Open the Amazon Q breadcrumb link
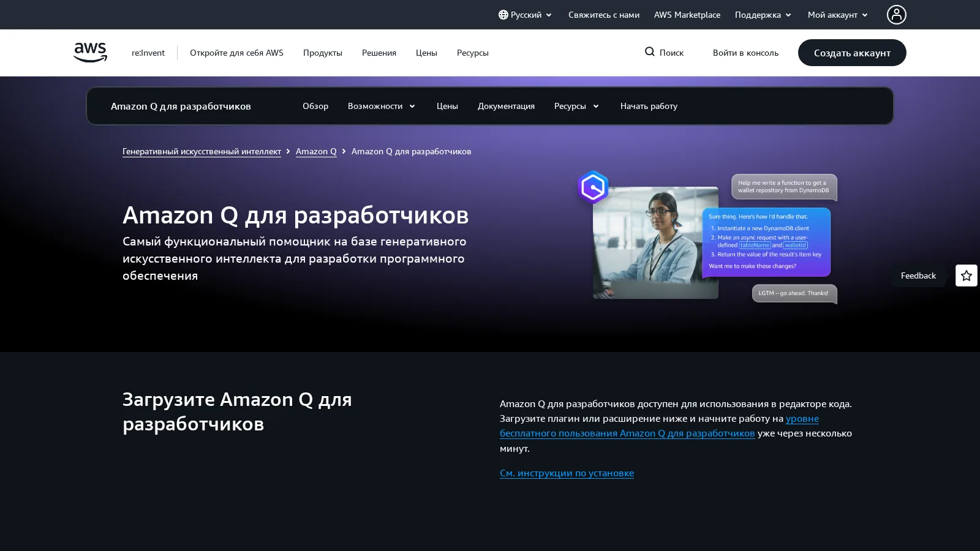This screenshot has width=980, height=551. pos(316,151)
